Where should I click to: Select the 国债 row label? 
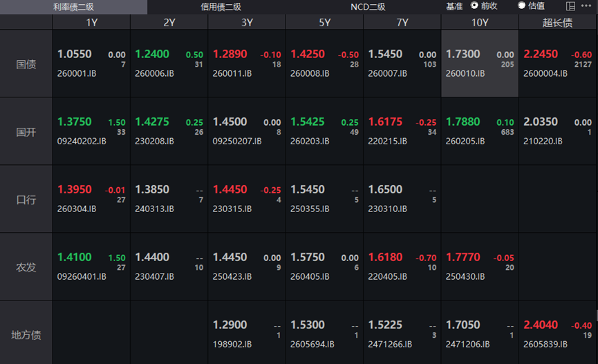26,64
